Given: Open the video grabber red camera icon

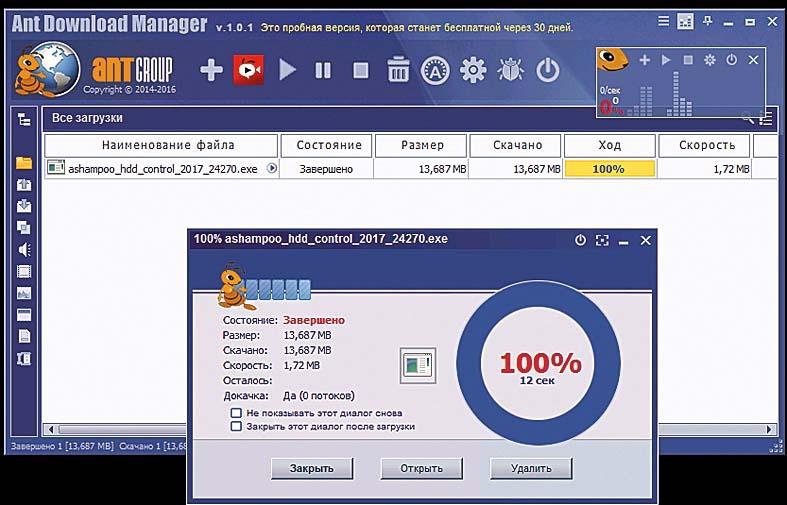Looking at the screenshot, I should (248, 70).
